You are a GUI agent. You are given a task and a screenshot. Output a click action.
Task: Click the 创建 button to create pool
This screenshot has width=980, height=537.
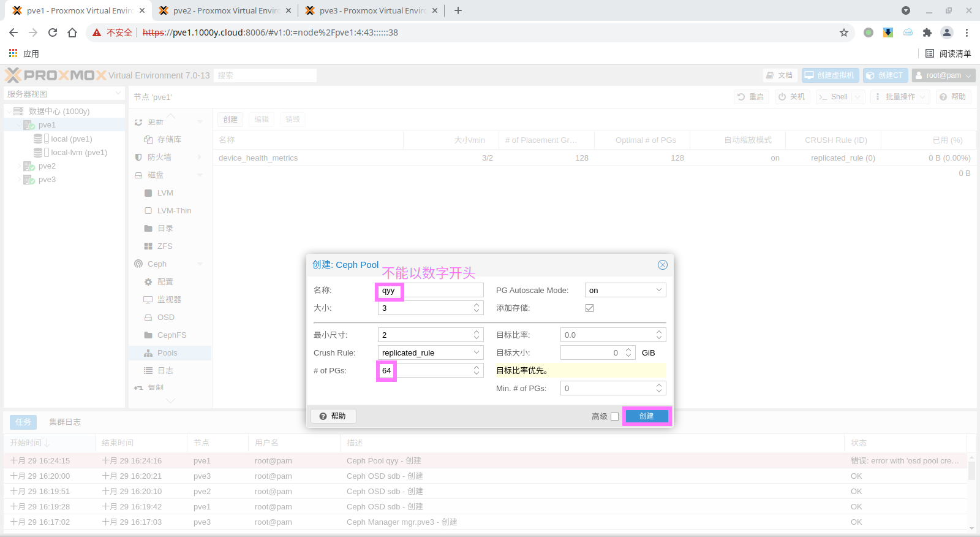646,416
